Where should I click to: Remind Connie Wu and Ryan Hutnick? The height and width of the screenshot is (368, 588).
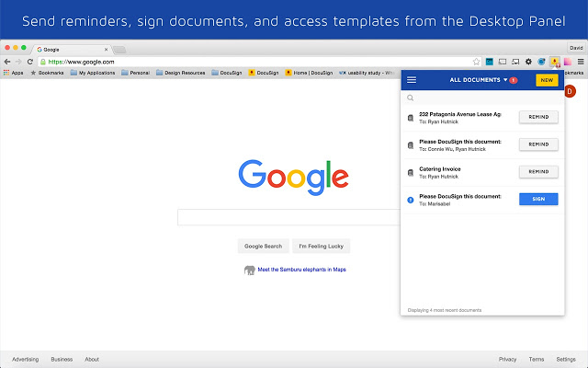[x=538, y=144]
